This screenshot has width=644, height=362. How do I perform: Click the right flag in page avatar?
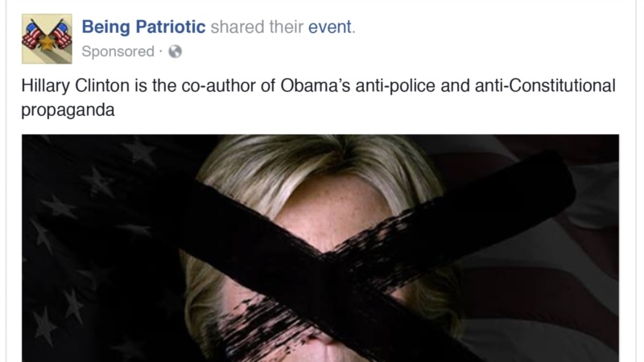coord(60,35)
